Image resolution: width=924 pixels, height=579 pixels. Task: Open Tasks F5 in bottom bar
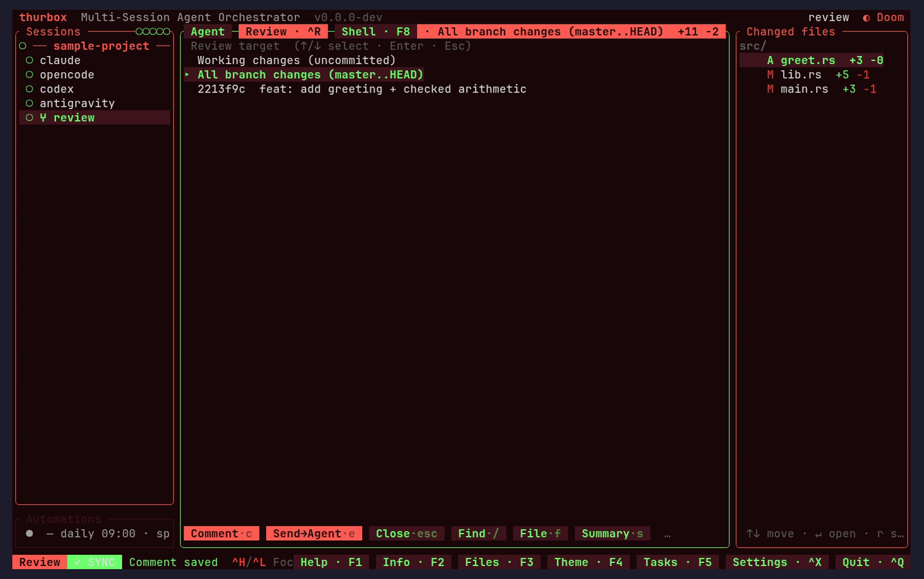[678, 562]
